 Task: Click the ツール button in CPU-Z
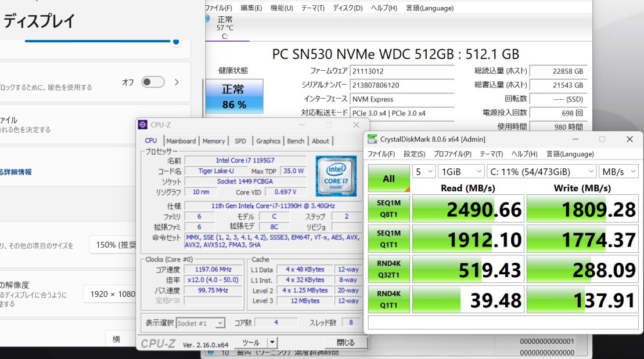click(251, 342)
